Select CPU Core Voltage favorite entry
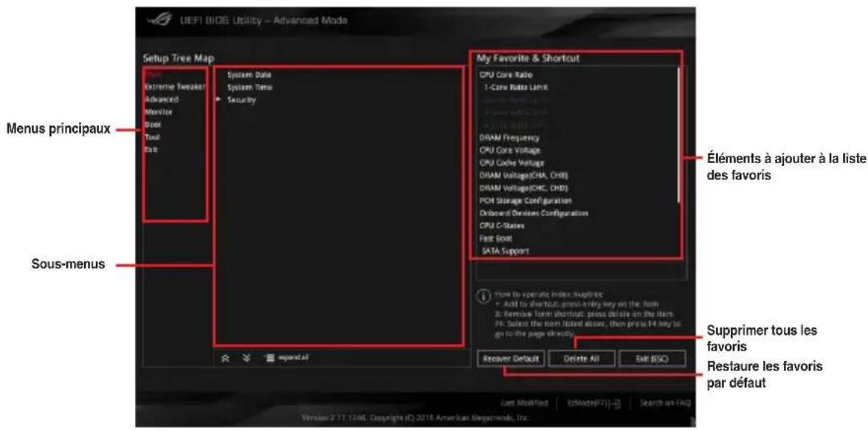Viewport: 868px width, 431px height. pos(510,151)
